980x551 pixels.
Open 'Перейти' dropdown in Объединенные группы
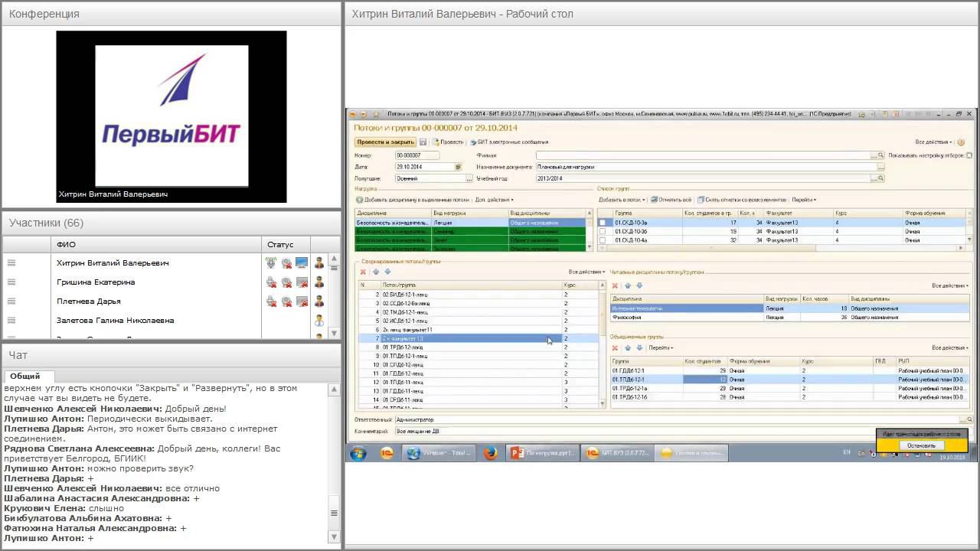tap(661, 348)
